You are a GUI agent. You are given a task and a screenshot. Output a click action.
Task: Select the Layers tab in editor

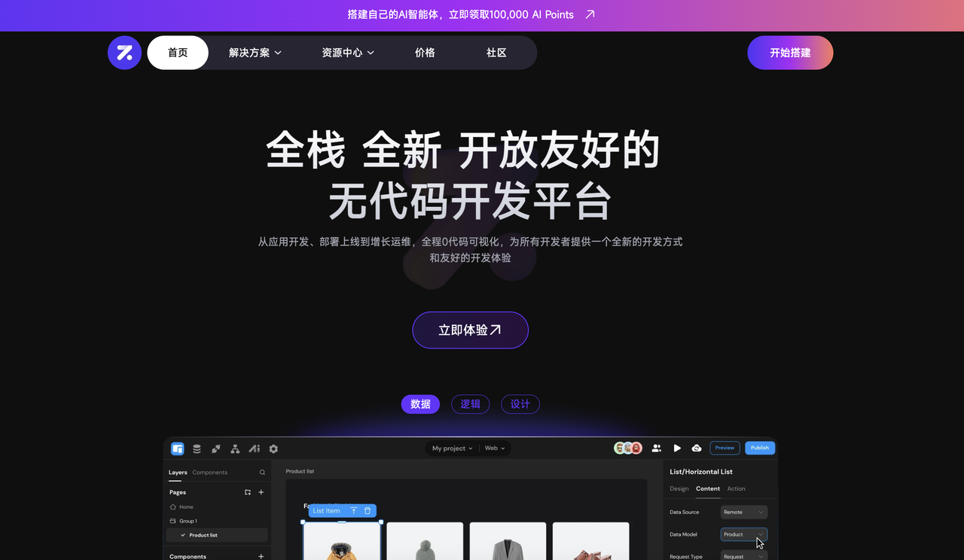(178, 473)
